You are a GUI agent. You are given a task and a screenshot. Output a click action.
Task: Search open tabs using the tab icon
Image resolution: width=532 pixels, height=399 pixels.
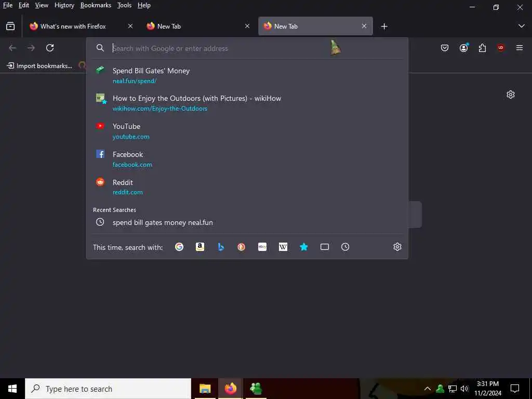[325, 247]
